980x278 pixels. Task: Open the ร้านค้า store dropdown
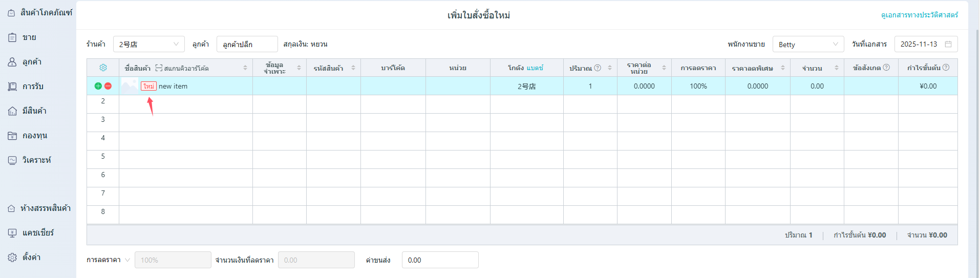[148, 44]
